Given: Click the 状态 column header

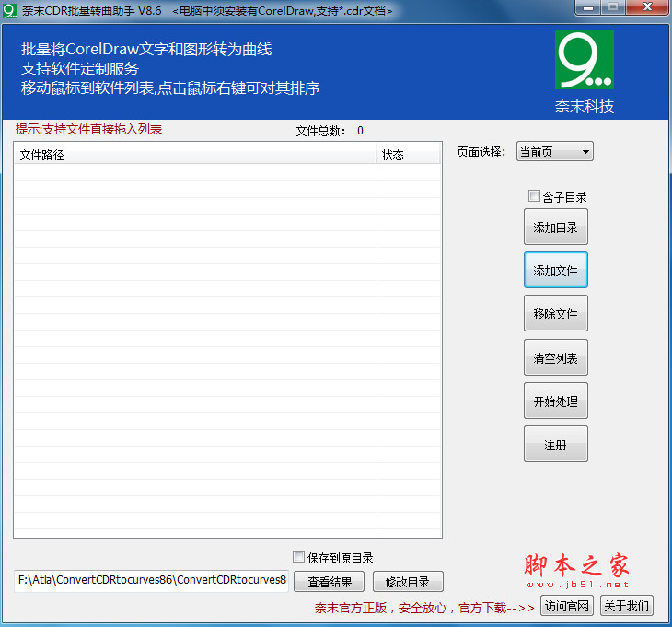Looking at the screenshot, I should 408,155.
